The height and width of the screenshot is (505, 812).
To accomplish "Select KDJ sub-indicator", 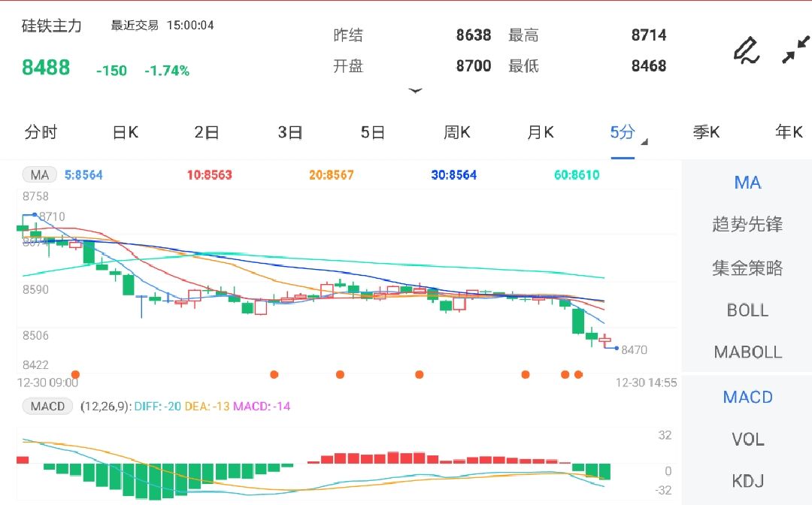I will point(748,482).
